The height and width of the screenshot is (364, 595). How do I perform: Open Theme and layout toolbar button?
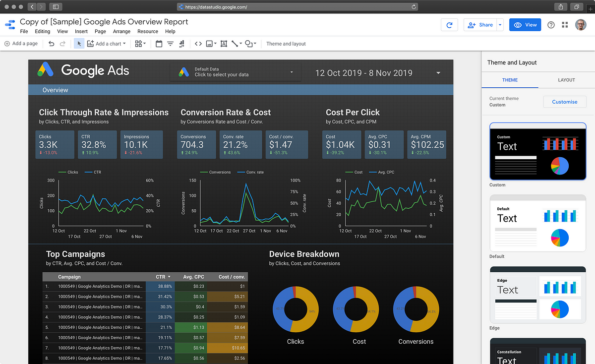pos(286,44)
